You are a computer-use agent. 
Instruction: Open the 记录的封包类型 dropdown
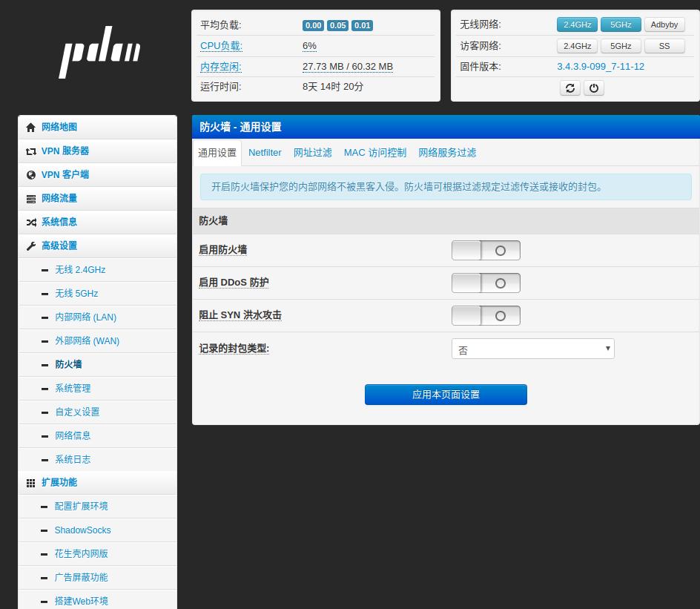pos(533,349)
